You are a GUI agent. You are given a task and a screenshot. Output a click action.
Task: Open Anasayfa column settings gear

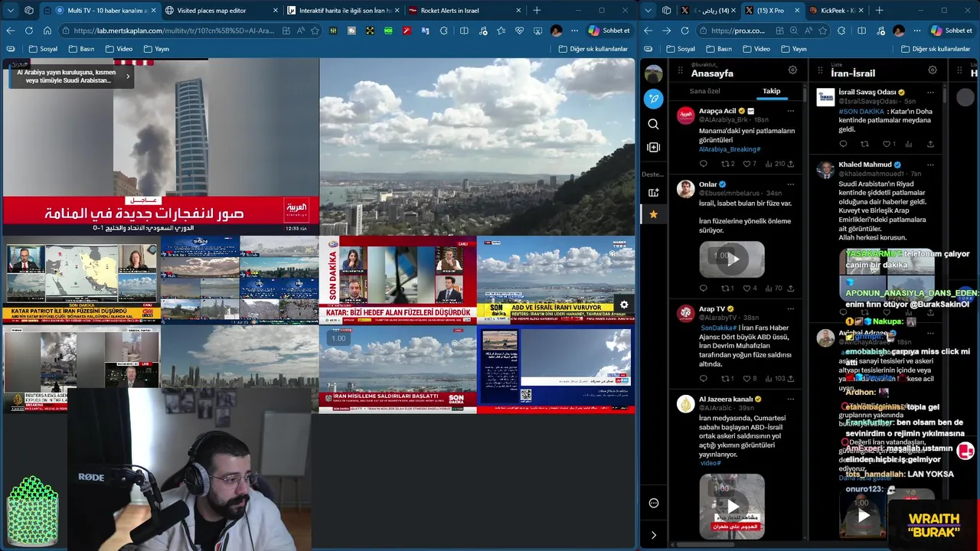point(792,70)
